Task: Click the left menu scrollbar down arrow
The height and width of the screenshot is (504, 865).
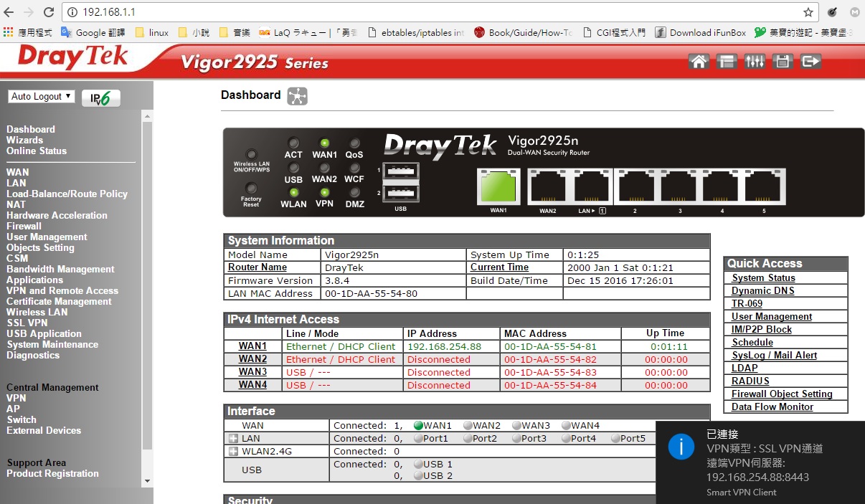Action: point(148,481)
